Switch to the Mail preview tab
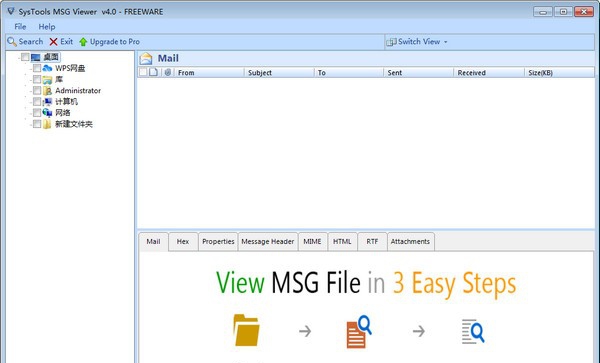Viewport: 600px width, 363px height. [x=153, y=242]
